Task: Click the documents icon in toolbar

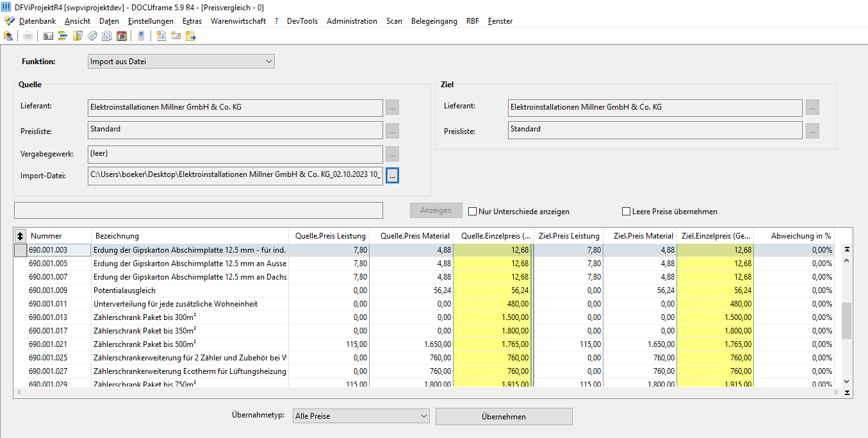Action: (107, 36)
